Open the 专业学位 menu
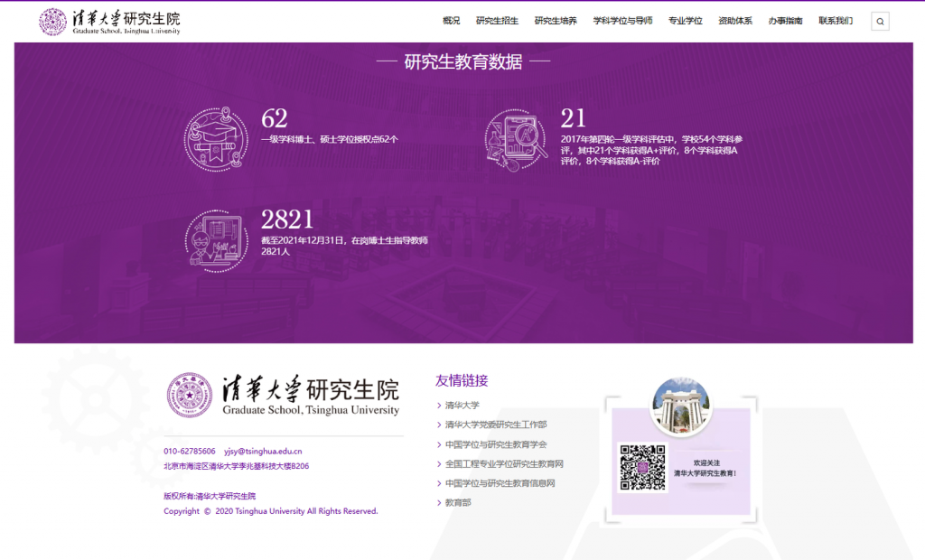The image size is (925, 560). pyautogui.click(x=685, y=21)
